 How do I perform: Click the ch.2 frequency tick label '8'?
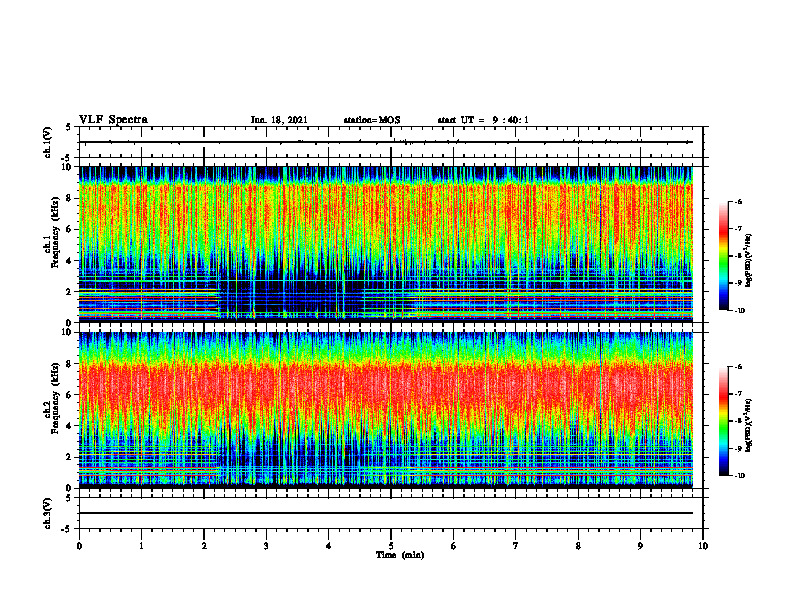(x=70, y=364)
